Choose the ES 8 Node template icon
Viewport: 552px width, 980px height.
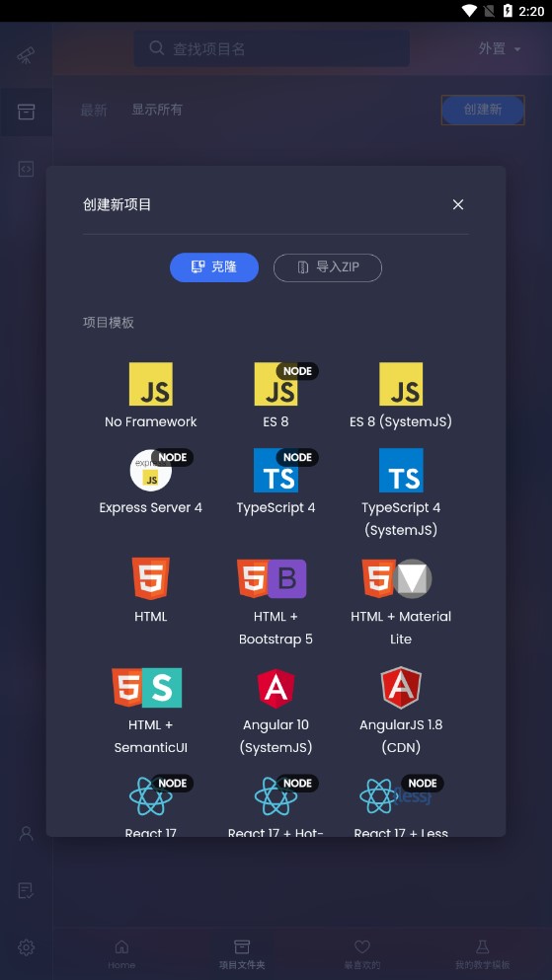(x=276, y=384)
